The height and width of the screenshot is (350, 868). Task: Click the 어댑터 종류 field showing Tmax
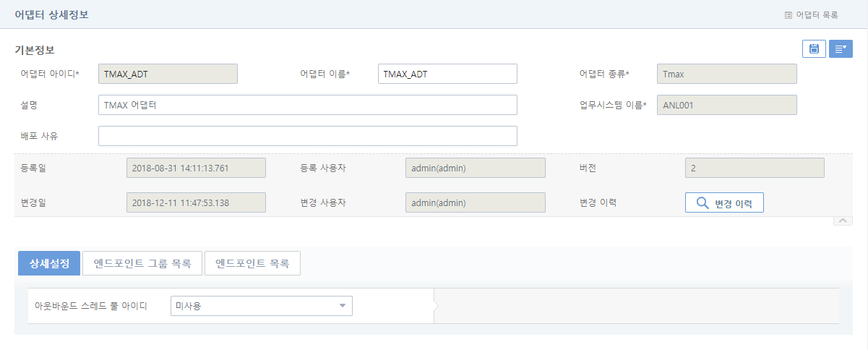tap(726, 74)
